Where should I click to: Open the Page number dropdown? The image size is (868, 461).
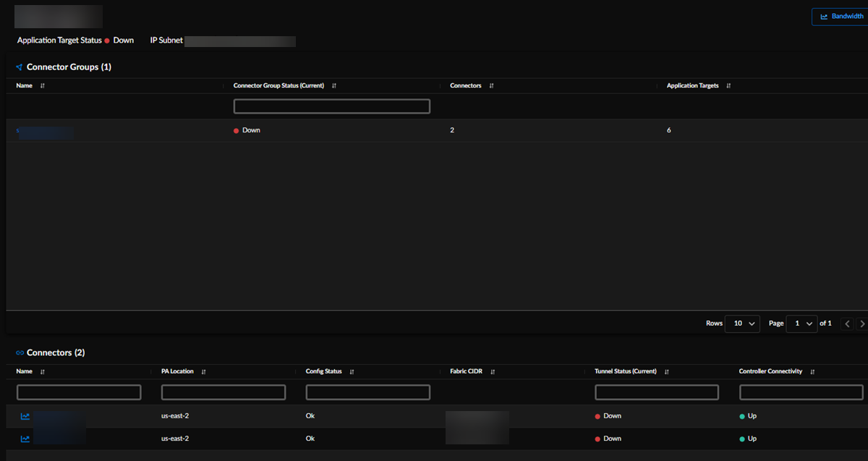(802, 323)
